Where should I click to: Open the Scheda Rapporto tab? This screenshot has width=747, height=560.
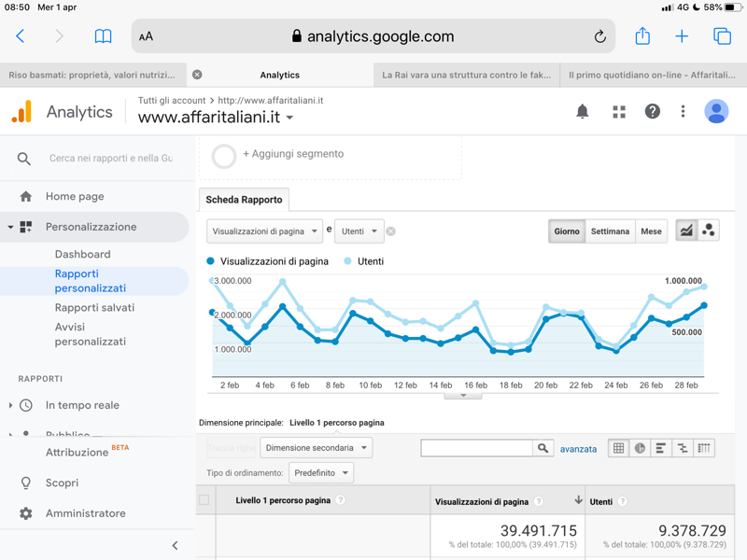point(243,200)
